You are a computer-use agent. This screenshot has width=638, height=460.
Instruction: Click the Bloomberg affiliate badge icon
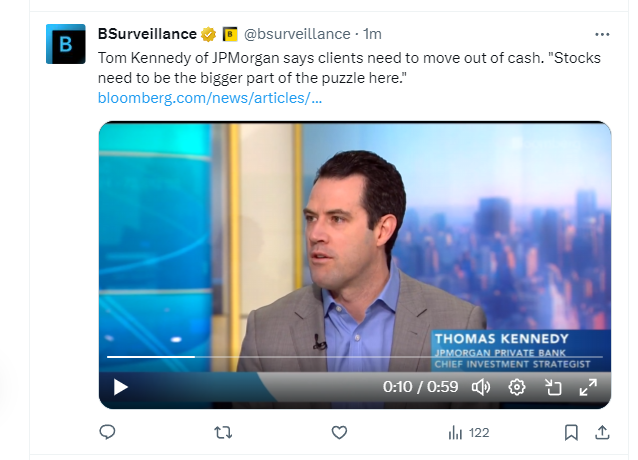pos(229,34)
